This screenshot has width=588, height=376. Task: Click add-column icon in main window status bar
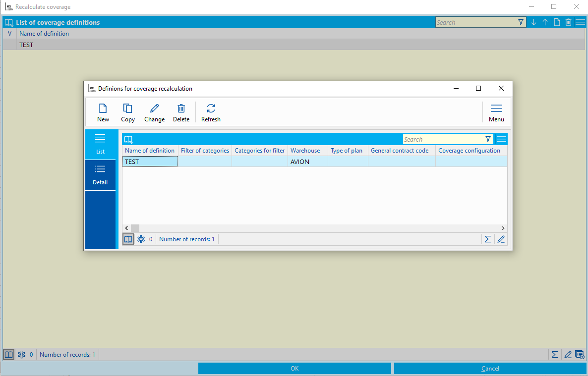click(580, 355)
